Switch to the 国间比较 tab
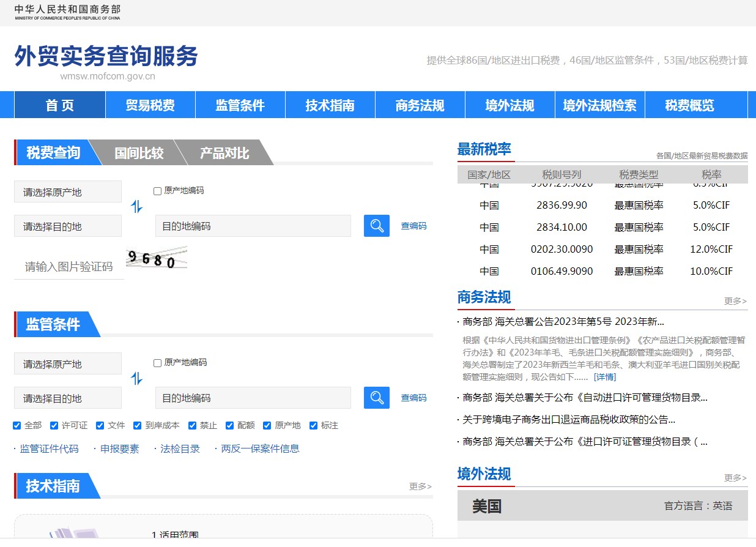The width and height of the screenshot is (756, 547). [x=139, y=154]
